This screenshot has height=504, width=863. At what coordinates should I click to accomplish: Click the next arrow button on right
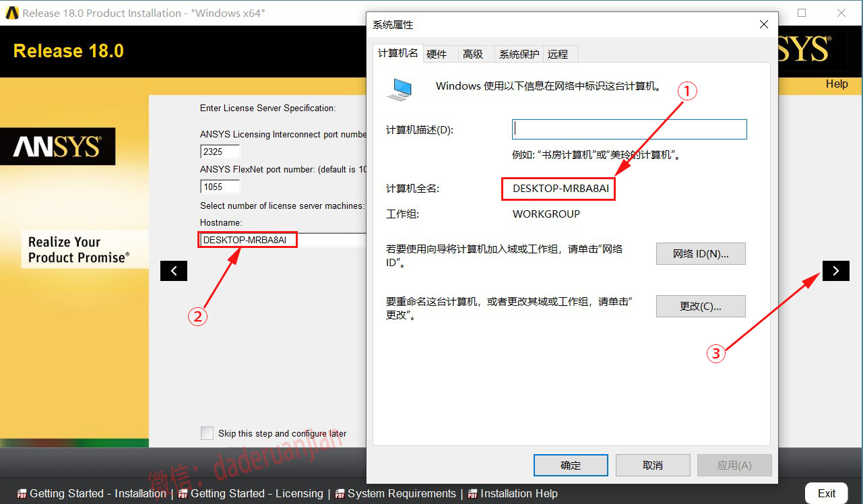pyautogui.click(x=835, y=271)
